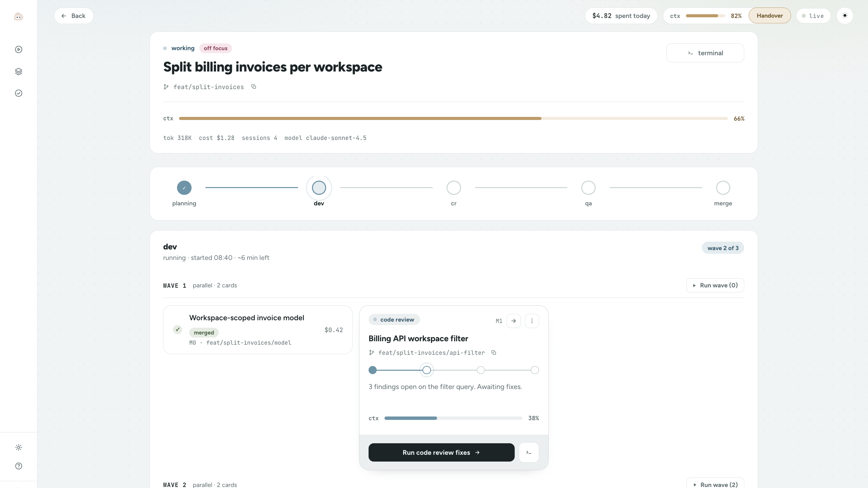The image size is (868, 488).
Task: Select the qa stage step
Action: [588, 188]
